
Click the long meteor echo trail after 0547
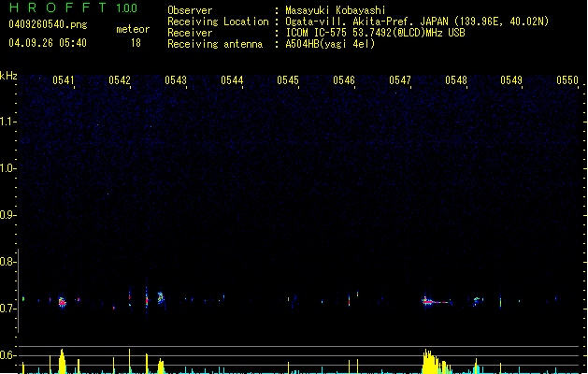click(437, 301)
